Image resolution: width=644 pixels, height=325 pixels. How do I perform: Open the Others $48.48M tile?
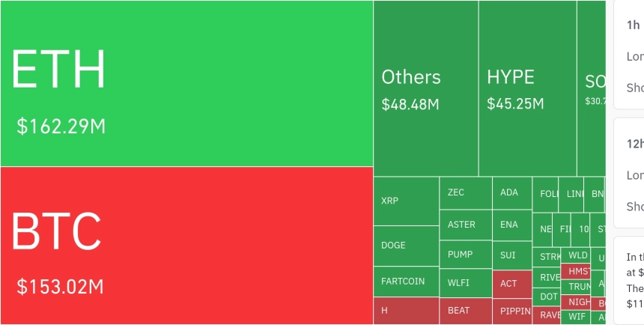[x=425, y=88]
